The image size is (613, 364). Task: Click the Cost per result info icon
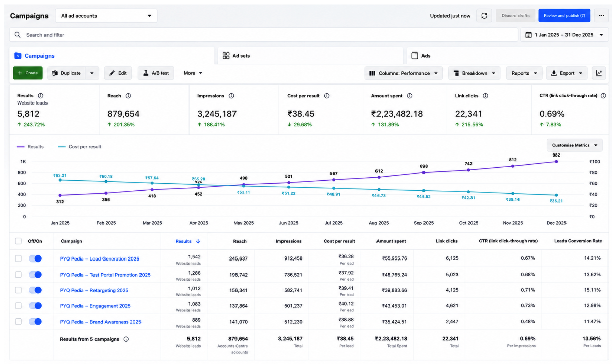pos(327,96)
